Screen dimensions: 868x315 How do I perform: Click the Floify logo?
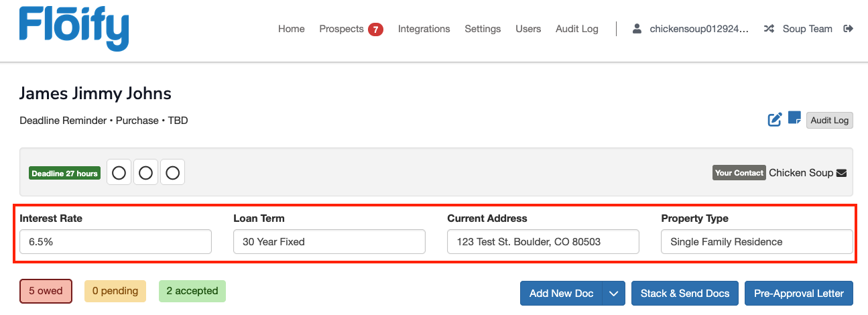click(x=74, y=28)
